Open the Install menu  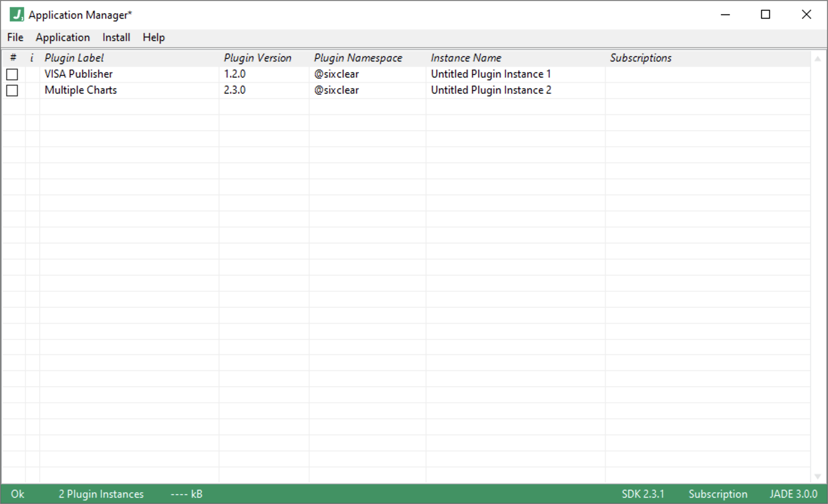tap(116, 37)
